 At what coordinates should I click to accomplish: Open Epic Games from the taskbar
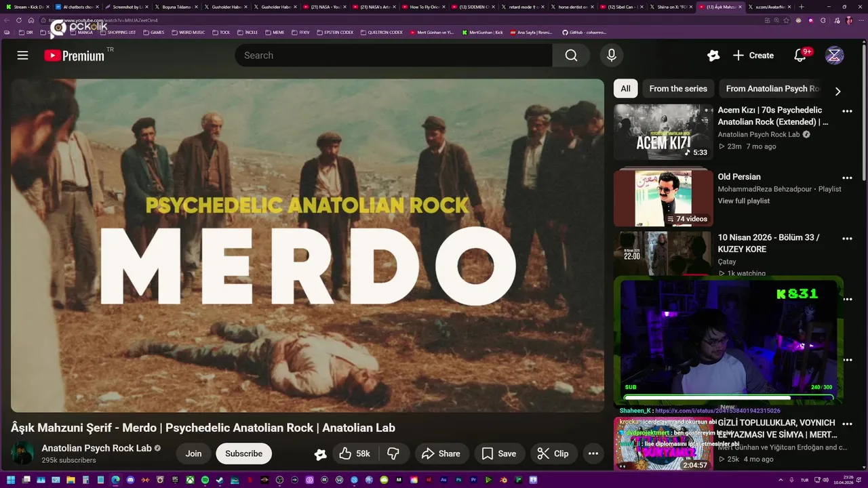(x=175, y=480)
